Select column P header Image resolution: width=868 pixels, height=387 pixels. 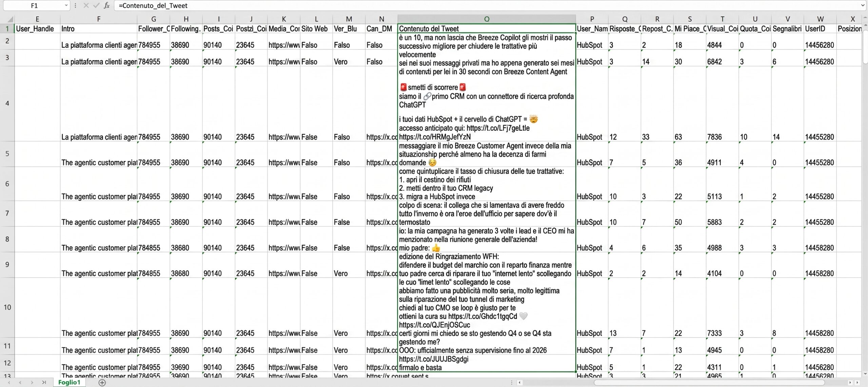592,19
